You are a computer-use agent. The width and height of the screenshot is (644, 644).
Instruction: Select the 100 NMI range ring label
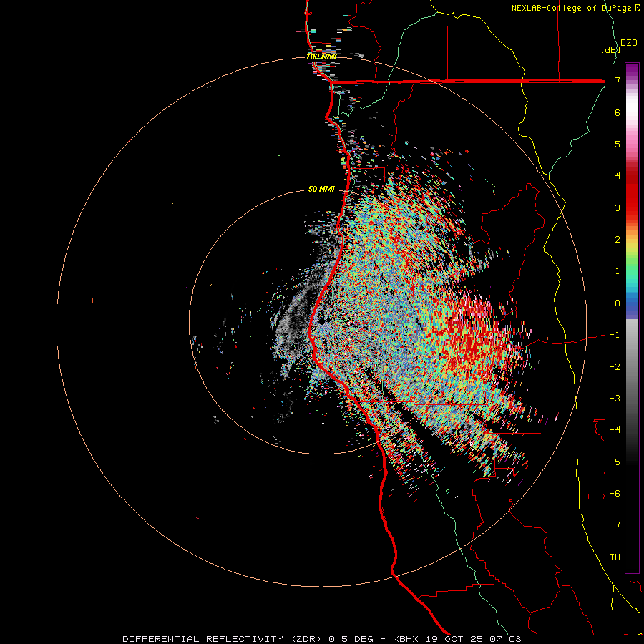pyautogui.click(x=321, y=57)
